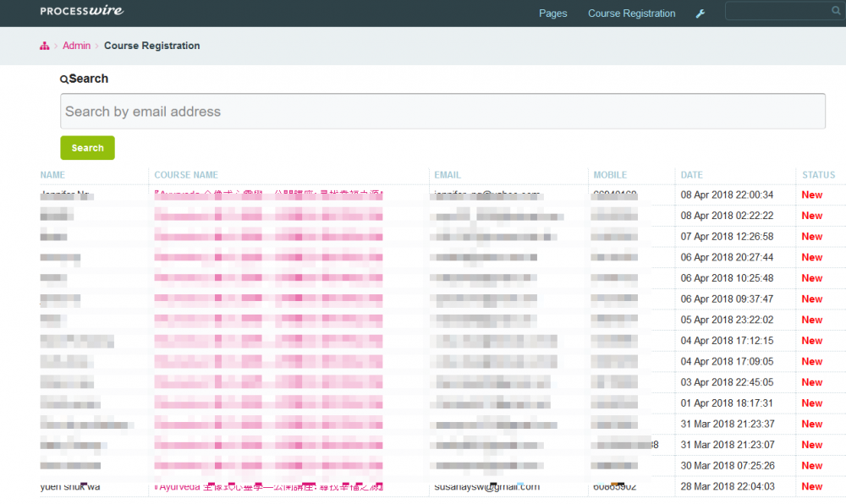Screen dimensions: 846x504
Task: Open Course Registration in top navigation
Action: point(631,14)
